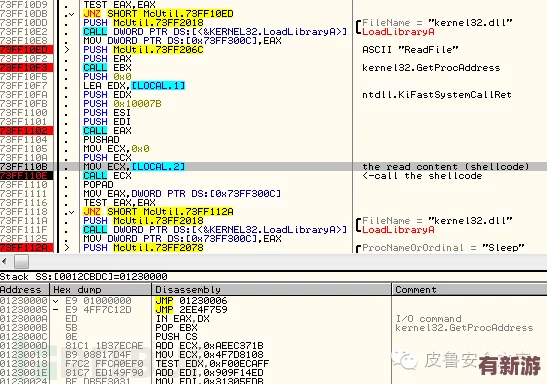Select the PUSH 0x0 instruction
Screen dimensions: 547x384
click(x=107, y=77)
